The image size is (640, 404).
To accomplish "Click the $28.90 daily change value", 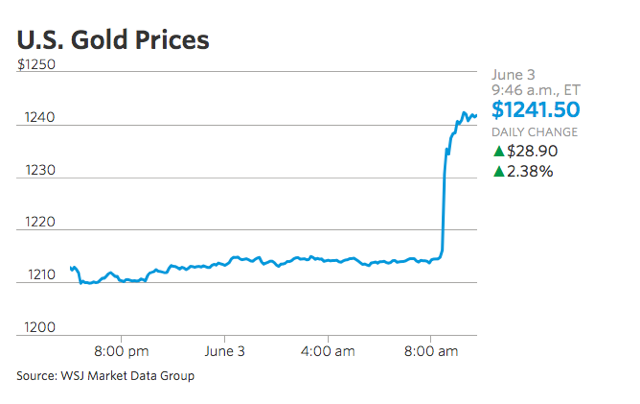I will click(532, 151).
